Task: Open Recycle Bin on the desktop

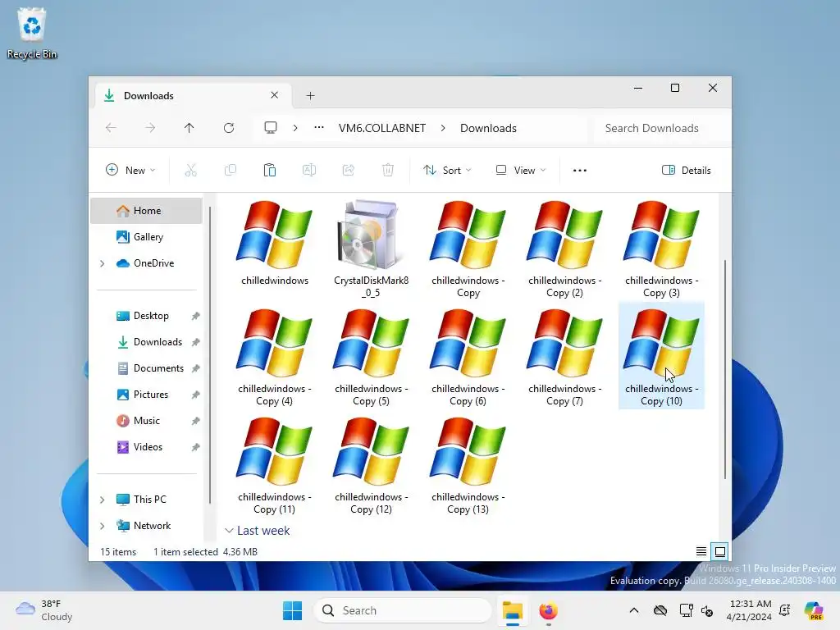Action: click(x=32, y=33)
